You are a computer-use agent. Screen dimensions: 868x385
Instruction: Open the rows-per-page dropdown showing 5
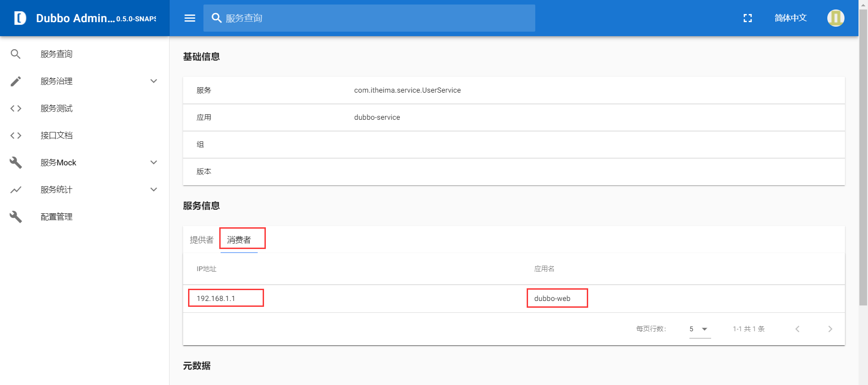[700, 329]
